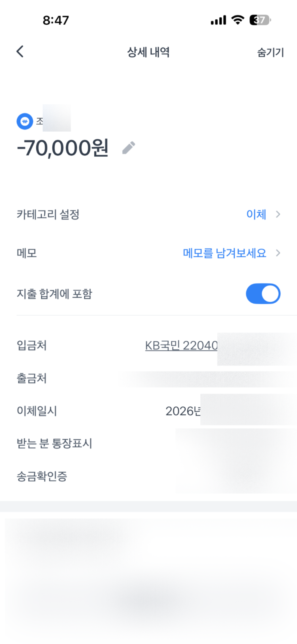Viewport: 297px width, 644px height.
Task: Tap the pencil edit amount icon
Action: (x=129, y=148)
